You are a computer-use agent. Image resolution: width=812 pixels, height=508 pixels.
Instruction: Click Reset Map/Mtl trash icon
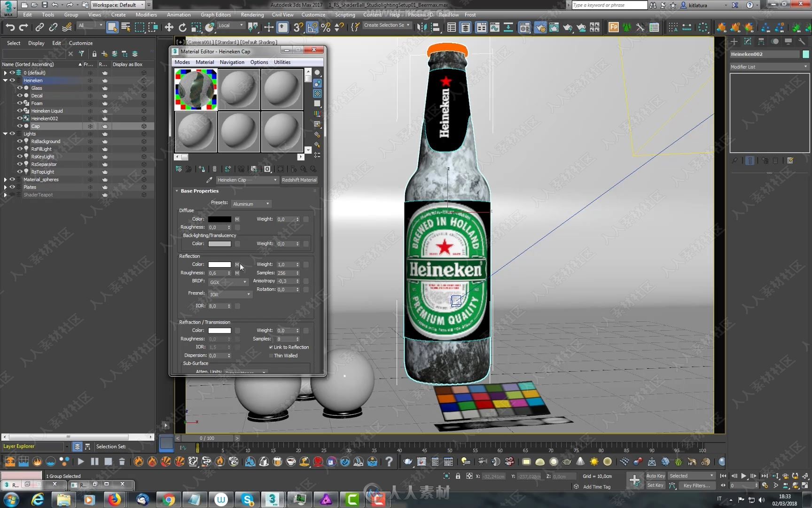[215, 169]
